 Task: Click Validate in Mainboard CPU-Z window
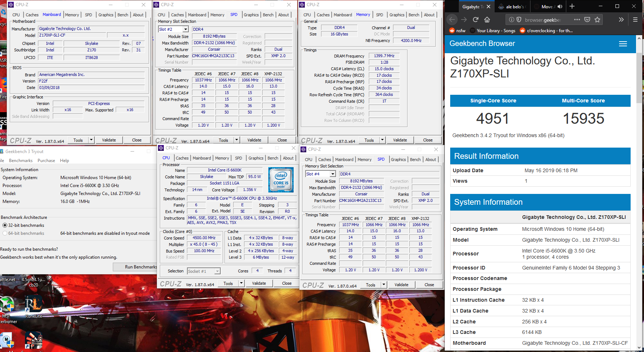click(x=109, y=140)
